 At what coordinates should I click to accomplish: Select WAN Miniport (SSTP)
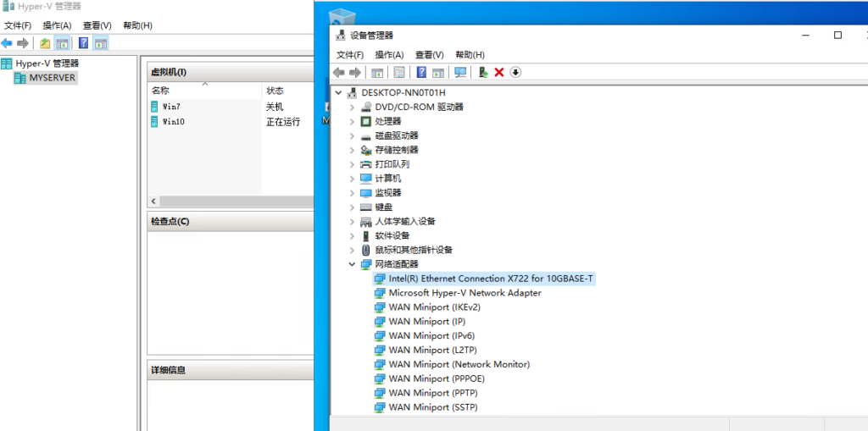(433, 408)
